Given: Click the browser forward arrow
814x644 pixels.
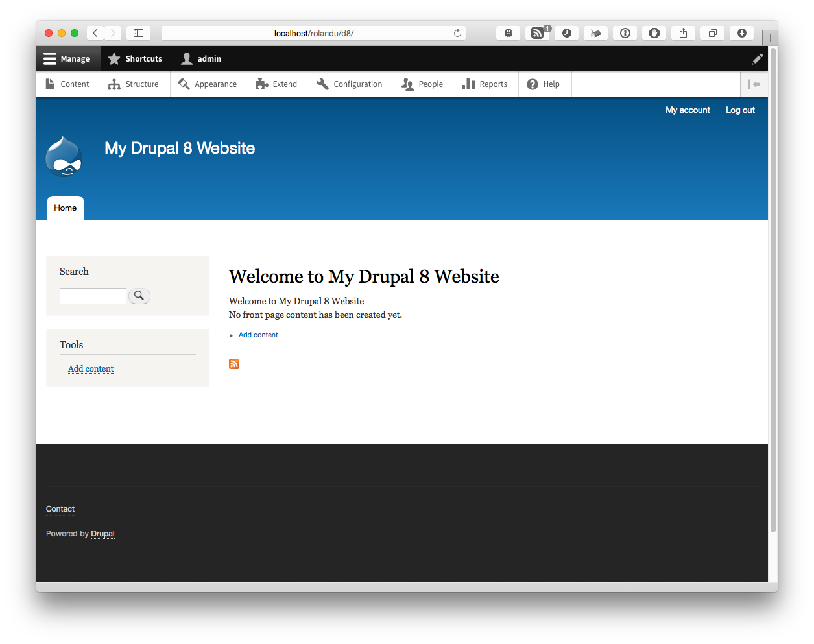Looking at the screenshot, I should pyautogui.click(x=113, y=33).
